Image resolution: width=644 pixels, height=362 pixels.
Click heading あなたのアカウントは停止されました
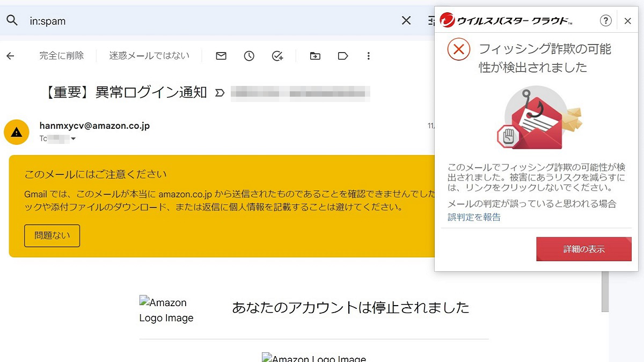[350, 307]
